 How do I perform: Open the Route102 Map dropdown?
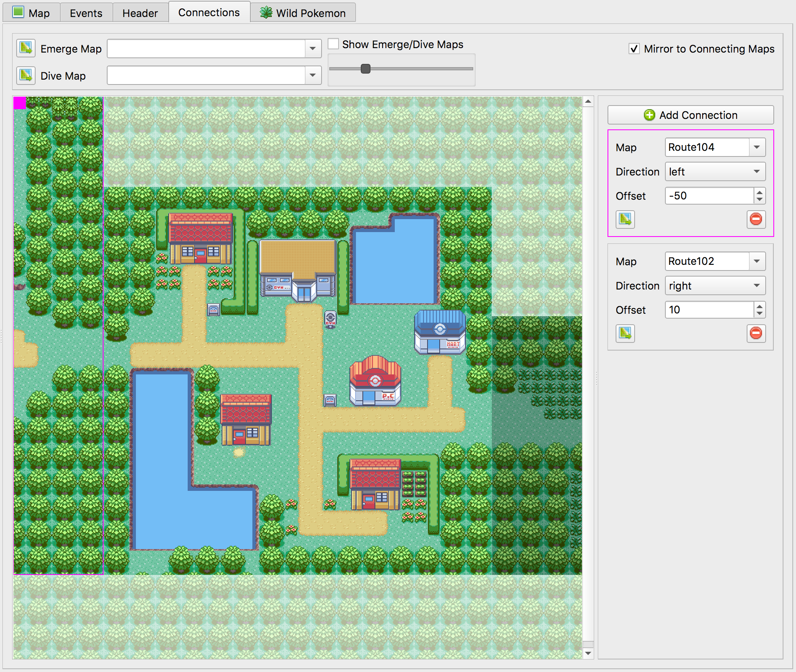click(x=757, y=261)
